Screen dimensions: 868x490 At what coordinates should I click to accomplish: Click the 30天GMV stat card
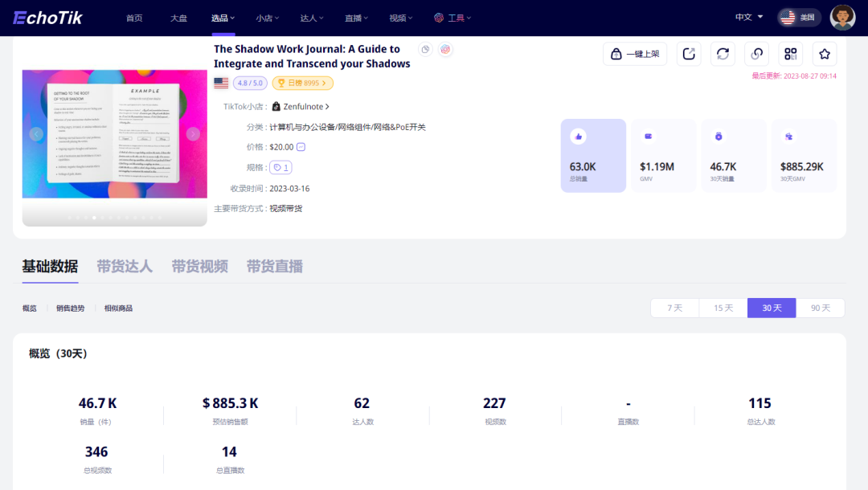pos(804,156)
